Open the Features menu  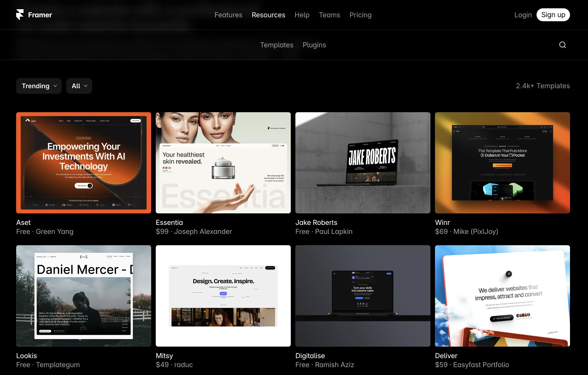[228, 15]
